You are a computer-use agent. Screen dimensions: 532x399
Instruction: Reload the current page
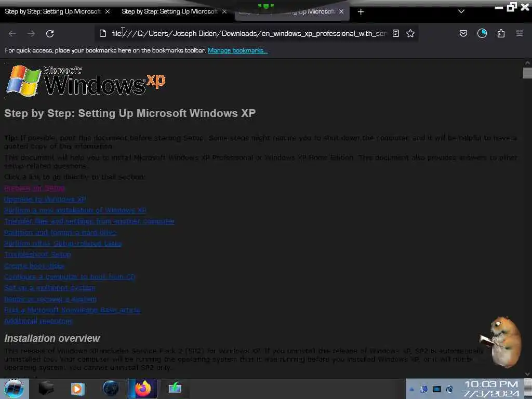tap(50, 34)
